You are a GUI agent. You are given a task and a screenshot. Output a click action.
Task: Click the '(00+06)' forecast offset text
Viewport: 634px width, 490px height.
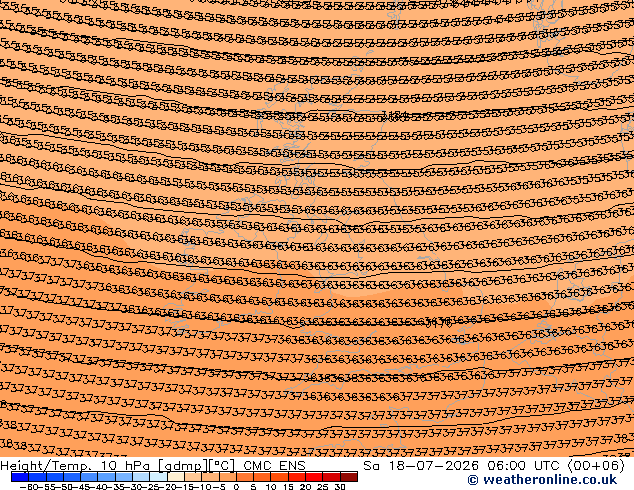pyautogui.click(x=596, y=466)
